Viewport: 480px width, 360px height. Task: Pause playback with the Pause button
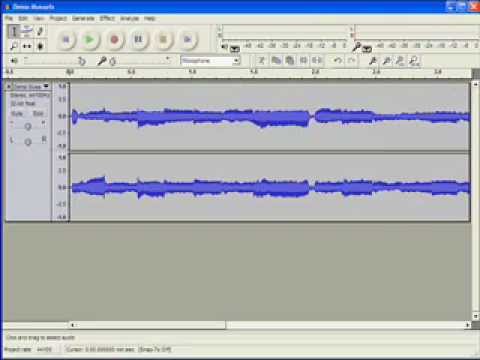138,40
